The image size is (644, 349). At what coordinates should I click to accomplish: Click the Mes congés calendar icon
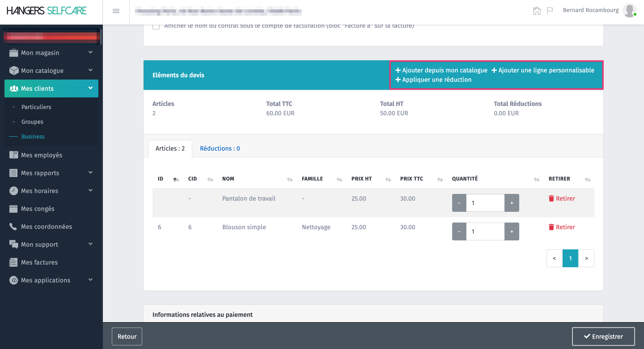coord(13,209)
